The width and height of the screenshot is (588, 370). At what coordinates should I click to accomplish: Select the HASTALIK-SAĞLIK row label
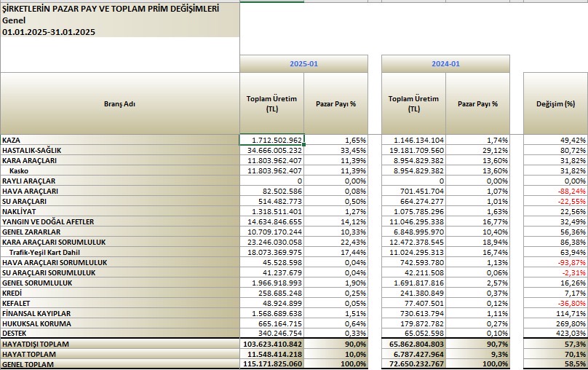coord(32,150)
